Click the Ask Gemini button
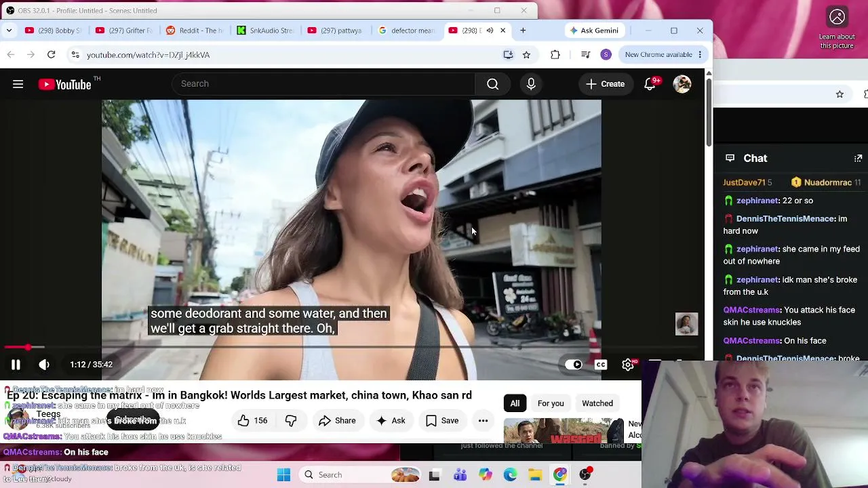Viewport: 868px width, 488px height. (595, 30)
